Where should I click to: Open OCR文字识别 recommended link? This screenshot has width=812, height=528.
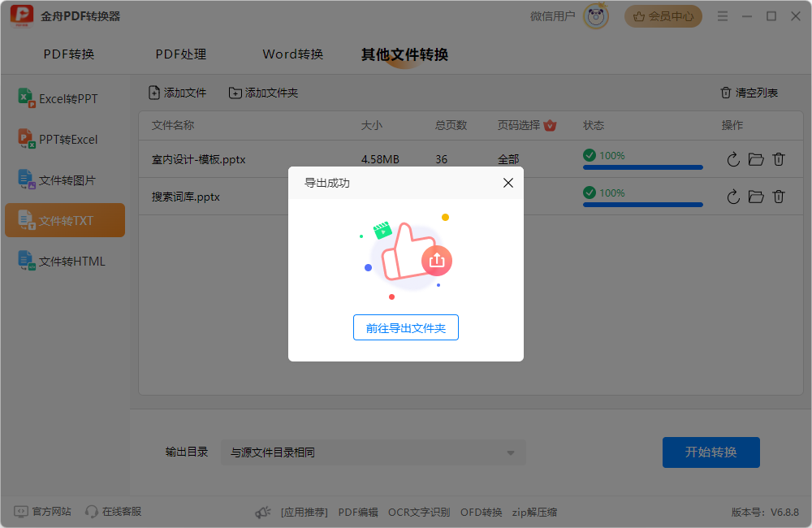point(419,513)
